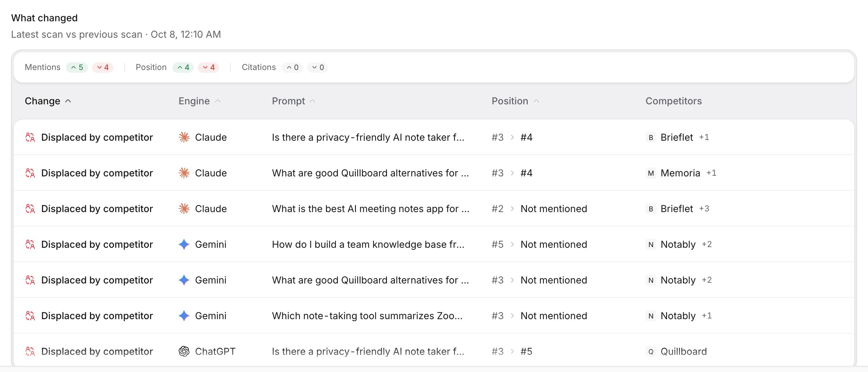Click the Mentions down 4 badge
868x372 pixels.
coord(103,67)
